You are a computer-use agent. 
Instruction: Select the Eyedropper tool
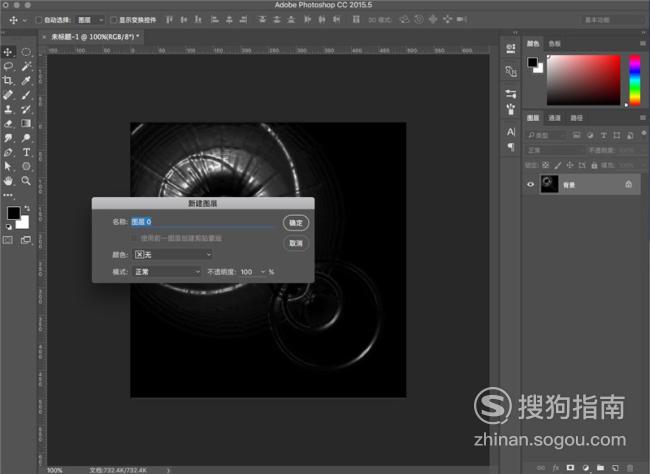[26, 80]
